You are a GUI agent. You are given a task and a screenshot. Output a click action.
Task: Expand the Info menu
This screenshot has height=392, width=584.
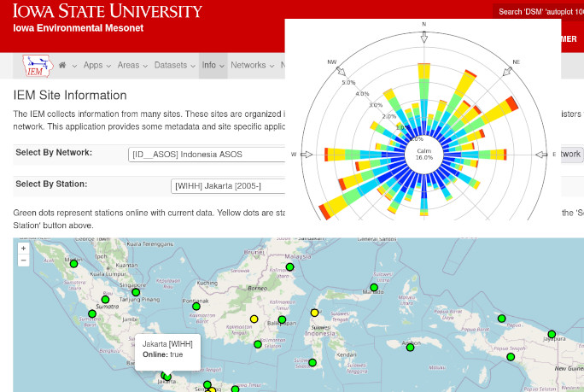coord(213,66)
